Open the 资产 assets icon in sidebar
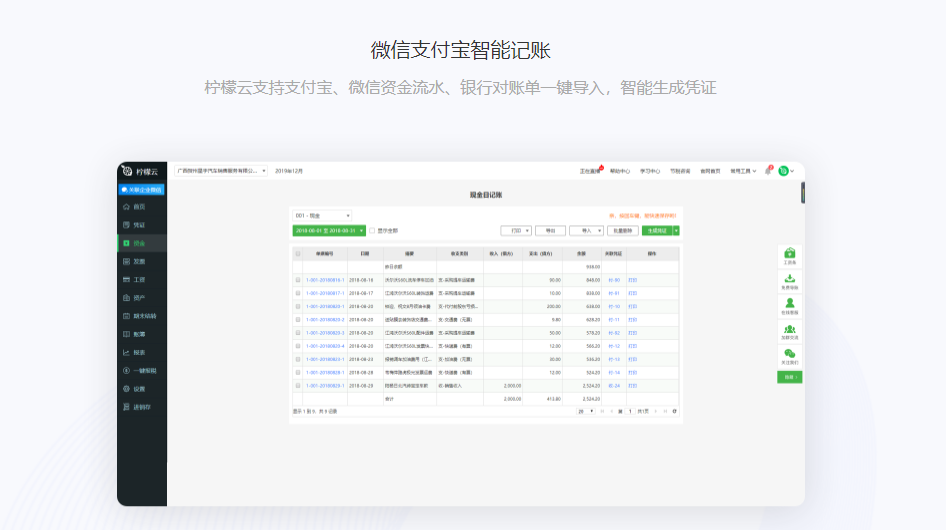Viewport: 946px width, 530px height. (126, 298)
